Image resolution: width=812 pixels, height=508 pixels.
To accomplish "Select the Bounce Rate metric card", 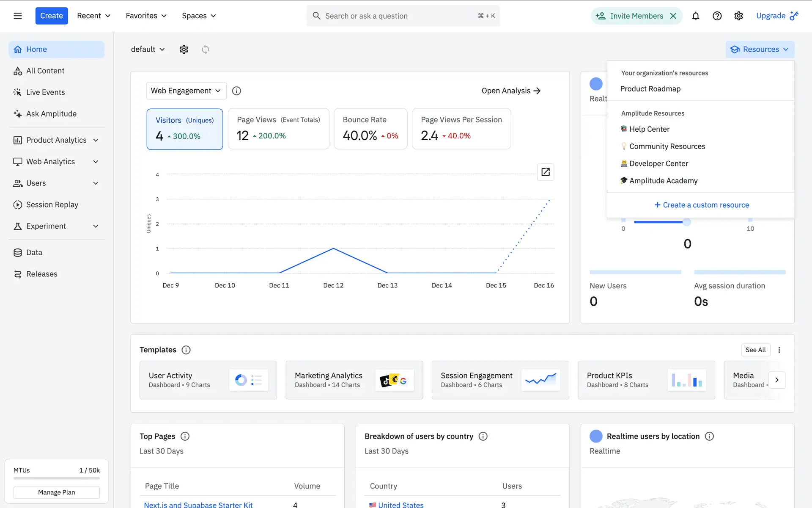I will pos(370,129).
